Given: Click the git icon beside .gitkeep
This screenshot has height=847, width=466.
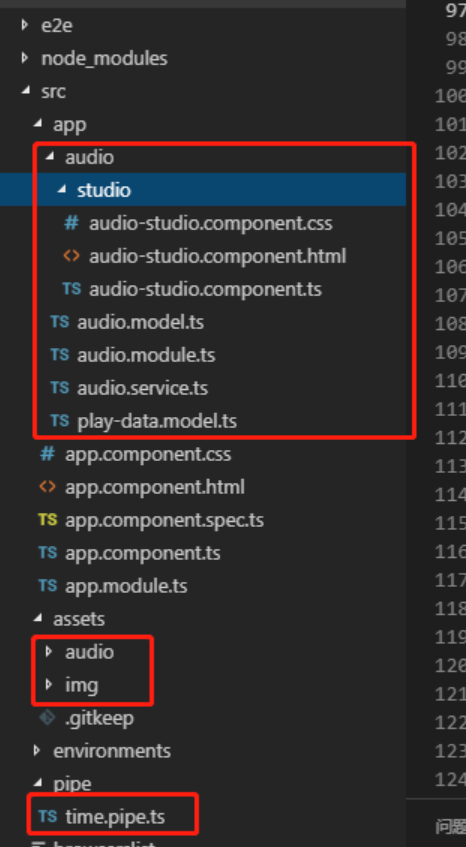Looking at the screenshot, I should point(48,718).
